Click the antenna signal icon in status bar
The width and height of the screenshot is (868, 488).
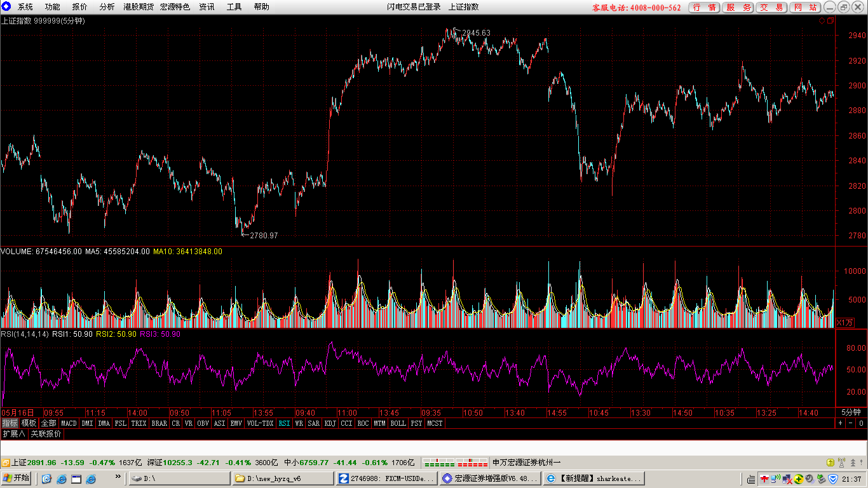(x=841, y=463)
